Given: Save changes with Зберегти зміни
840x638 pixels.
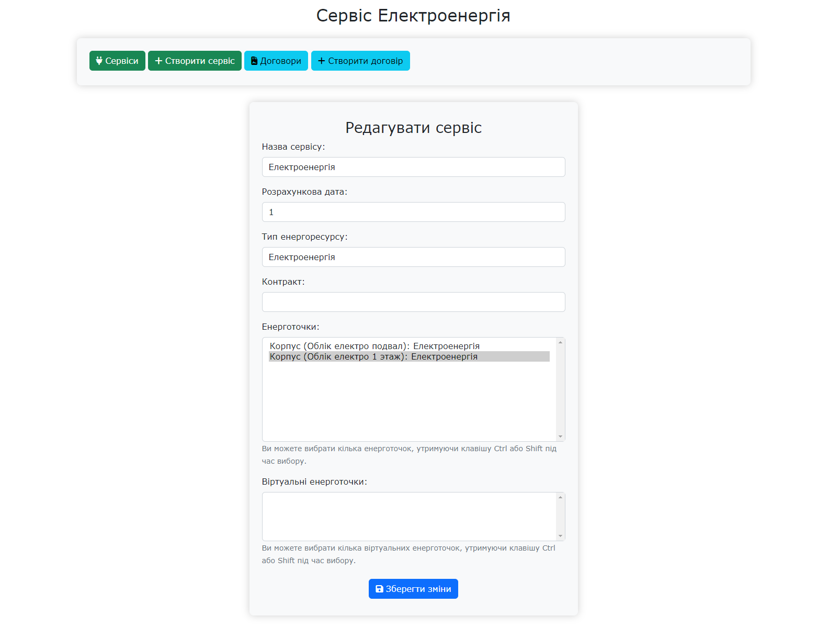Looking at the screenshot, I should coord(413,588).
